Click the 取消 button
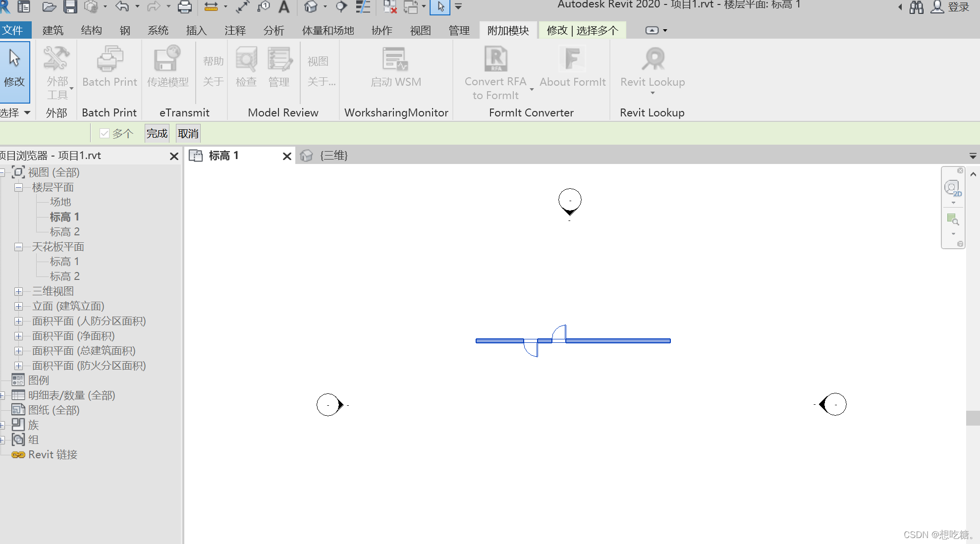 point(188,133)
